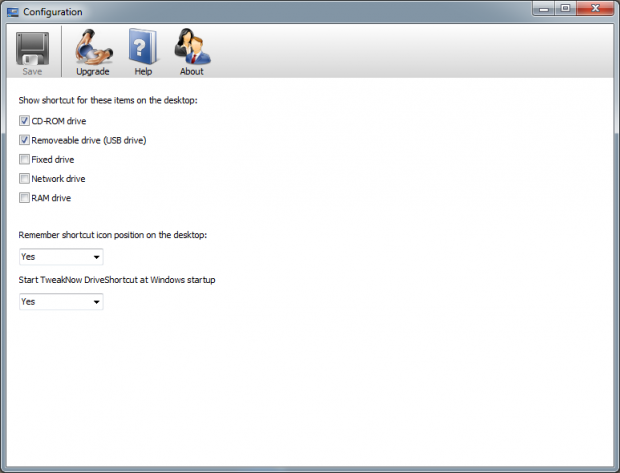Image resolution: width=620 pixels, height=473 pixels.
Task: Click 'Remember shortcut icon position' label text
Action: coord(113,235)
